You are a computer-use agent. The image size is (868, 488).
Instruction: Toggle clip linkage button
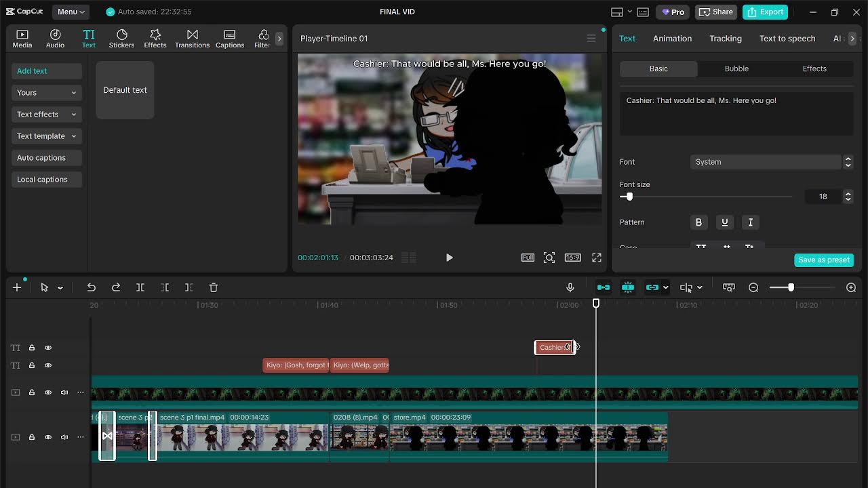[x=652, y=287]
